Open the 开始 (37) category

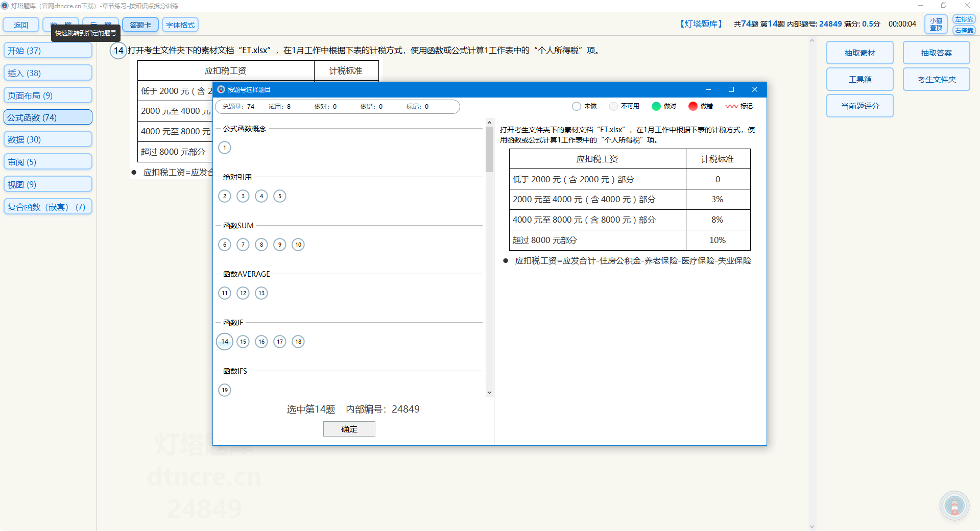(x=48, y=51)
